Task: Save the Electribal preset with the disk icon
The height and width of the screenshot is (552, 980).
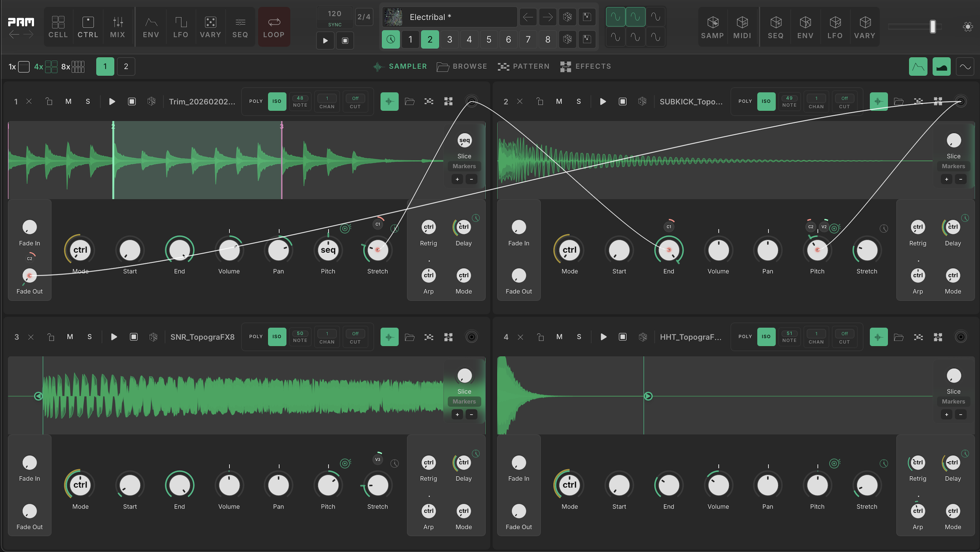Action: [x=587, y=17]
